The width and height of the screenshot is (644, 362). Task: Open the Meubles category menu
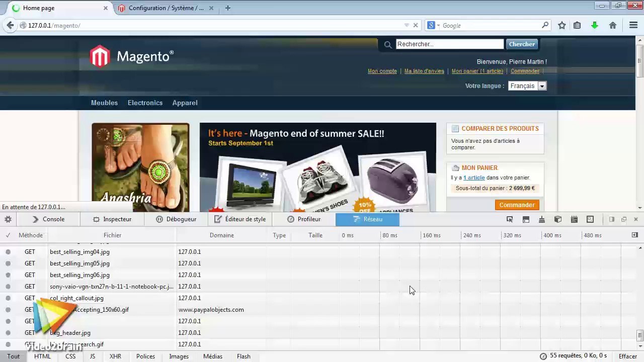pyautogui.click(x=104, y=103)
